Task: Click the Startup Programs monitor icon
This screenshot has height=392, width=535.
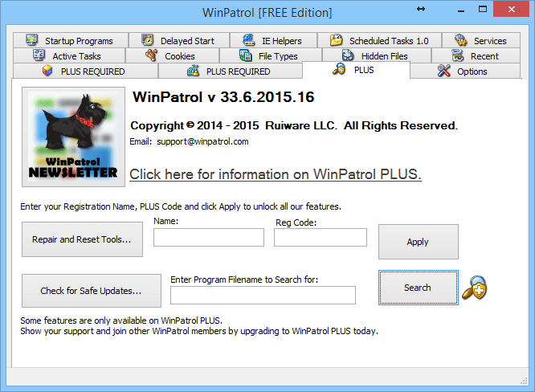Action: pyautogui.click(x=32, y=40)
